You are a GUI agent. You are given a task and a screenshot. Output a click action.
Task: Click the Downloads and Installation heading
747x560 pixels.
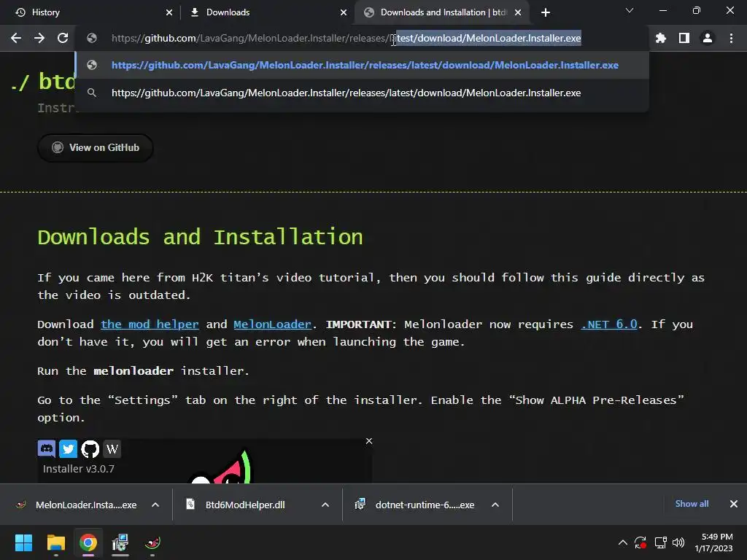tap(200, 237)
